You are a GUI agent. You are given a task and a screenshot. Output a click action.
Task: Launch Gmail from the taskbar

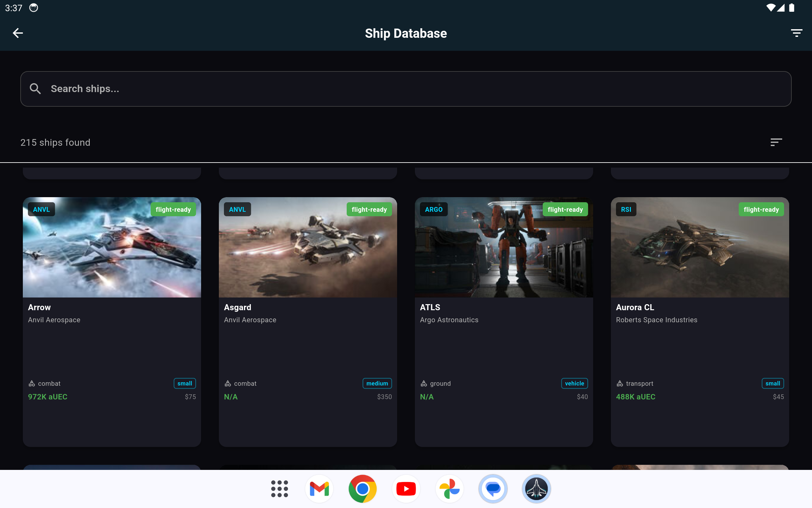[x=319, y=489]
